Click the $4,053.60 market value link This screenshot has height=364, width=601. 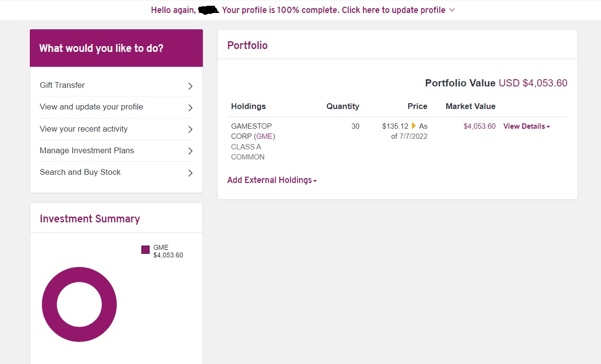(x=479, y=126)
